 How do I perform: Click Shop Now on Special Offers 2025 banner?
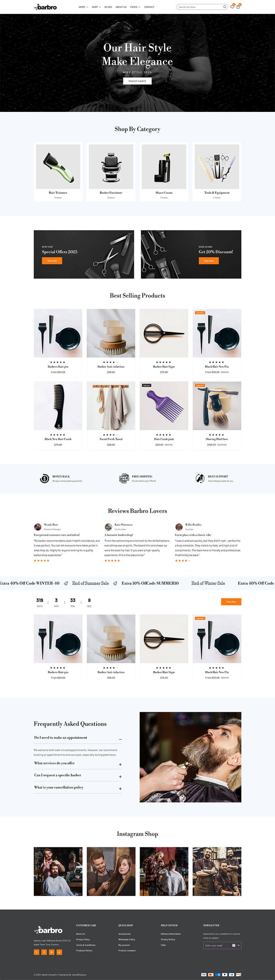coord(52,261)
